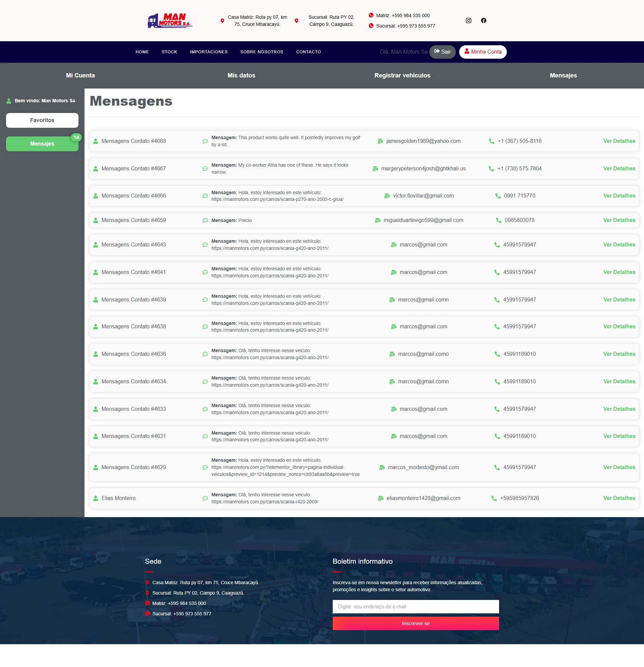Click the Mensagens Contato #4638 title
This screenshot has width=644, height=667.
134,327
